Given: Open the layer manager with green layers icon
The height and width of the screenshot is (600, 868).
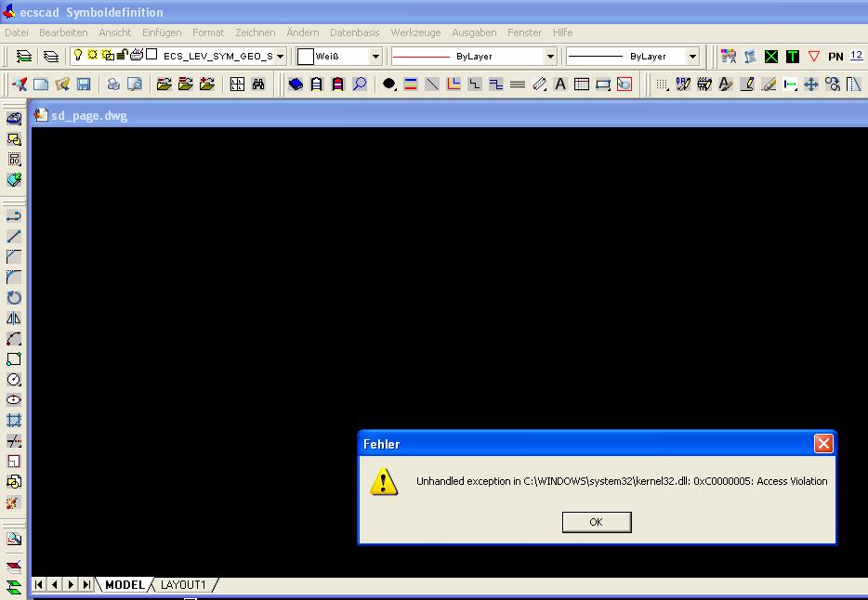Looking at the screenshot, I should 24,57.
